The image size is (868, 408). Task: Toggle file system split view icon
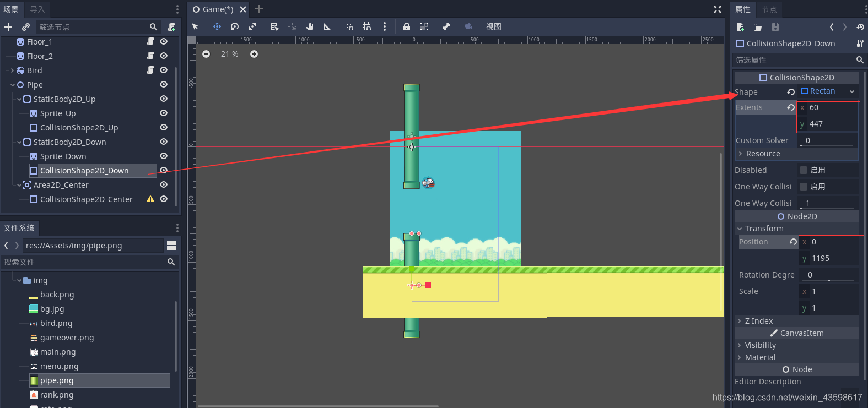(x=171, y=246)
